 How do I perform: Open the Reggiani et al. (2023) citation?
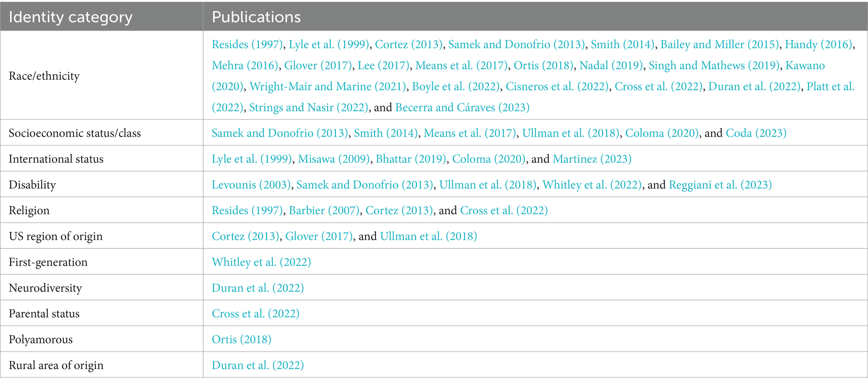point(720,185)
